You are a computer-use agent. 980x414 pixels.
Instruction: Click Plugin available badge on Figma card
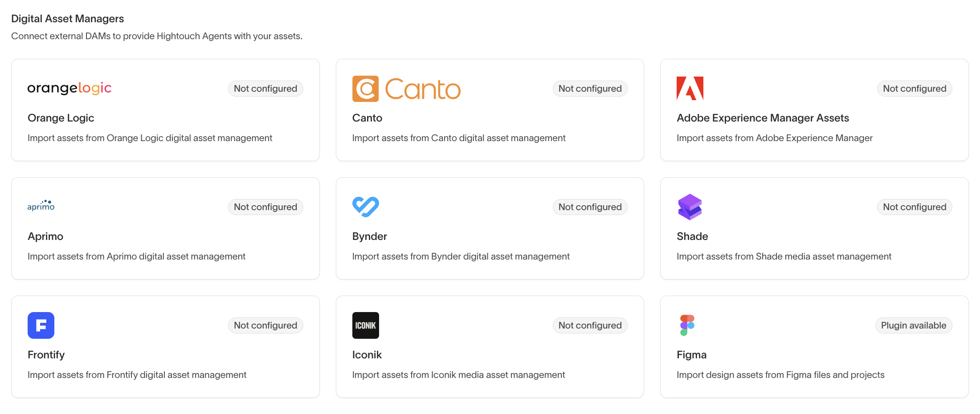coord(914,325)
